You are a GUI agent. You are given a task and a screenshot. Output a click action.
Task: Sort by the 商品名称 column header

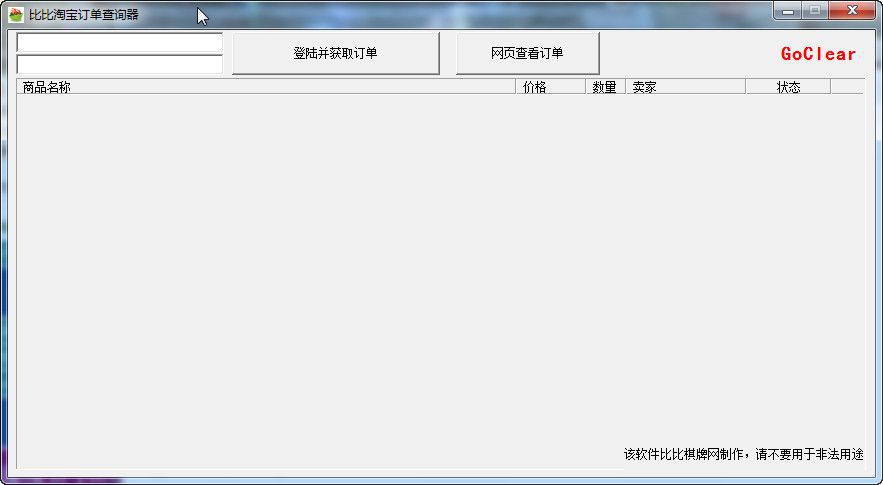point(266,87)
